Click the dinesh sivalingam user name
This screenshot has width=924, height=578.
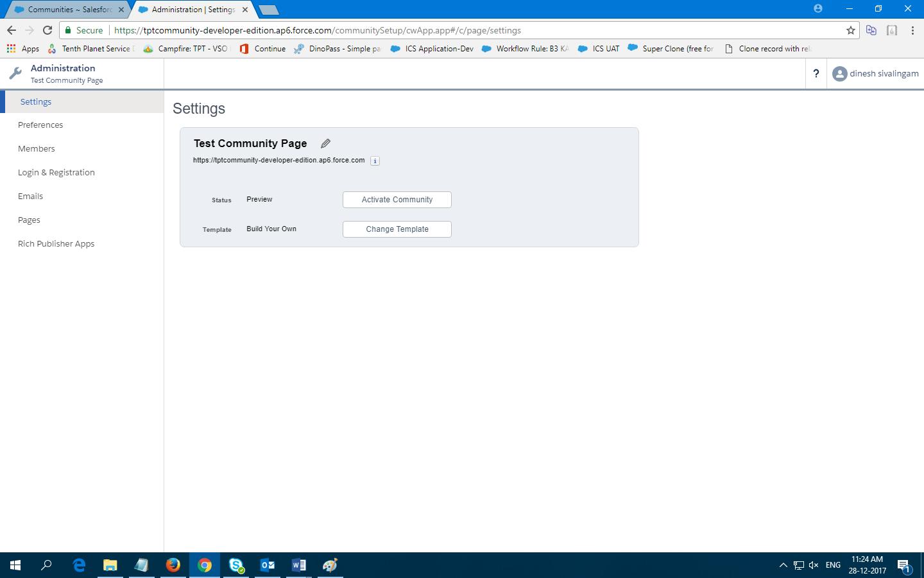[884, 74]
